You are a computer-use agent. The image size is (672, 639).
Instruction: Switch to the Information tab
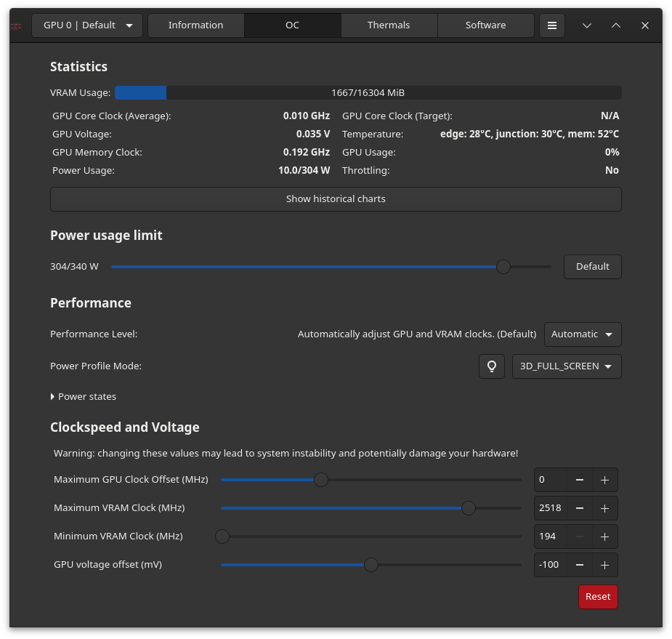(195, 25)
